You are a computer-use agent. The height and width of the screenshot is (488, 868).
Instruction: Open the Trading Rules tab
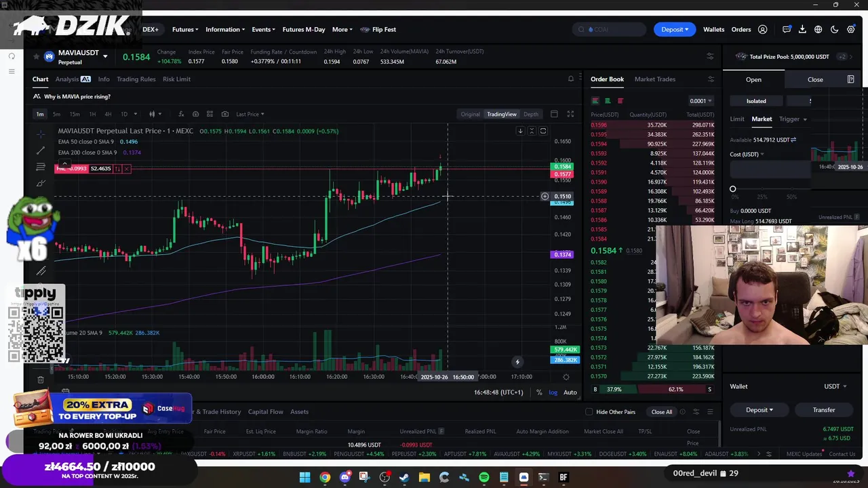[x=136, y=79]
